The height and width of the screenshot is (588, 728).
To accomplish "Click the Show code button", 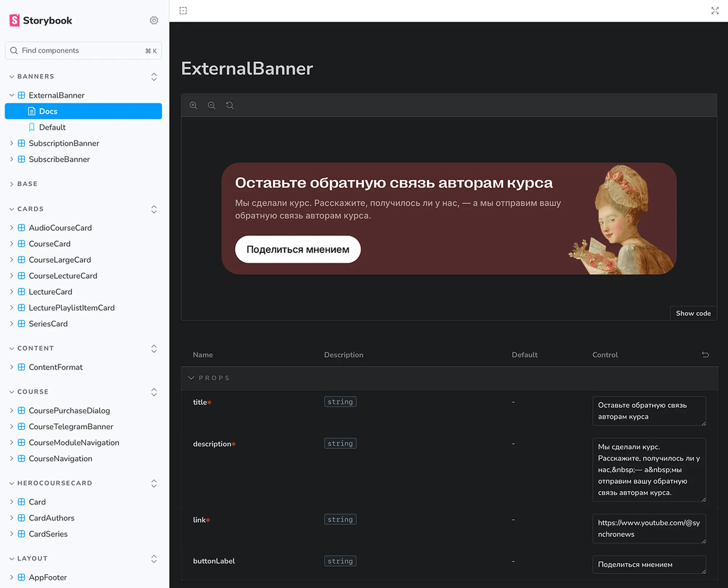I will pos(693,313).
